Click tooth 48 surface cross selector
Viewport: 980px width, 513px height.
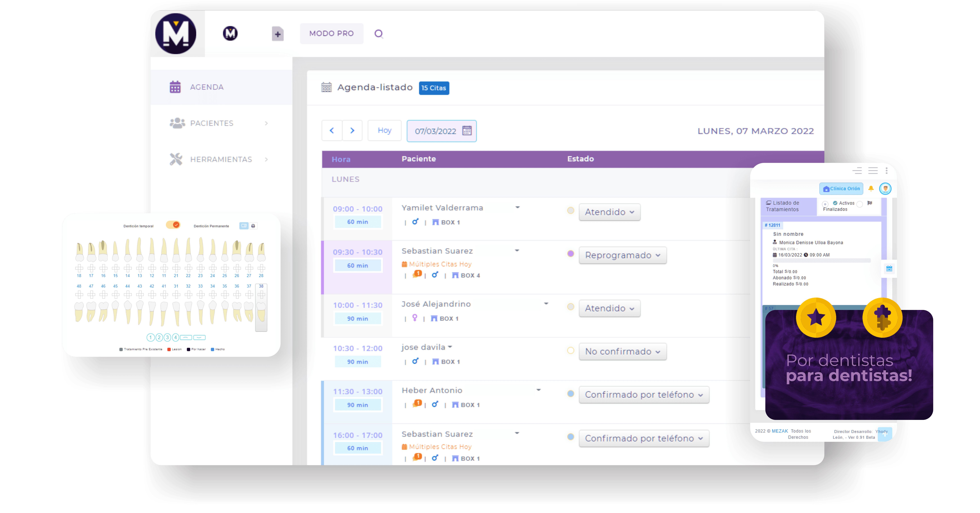[79, 295]
